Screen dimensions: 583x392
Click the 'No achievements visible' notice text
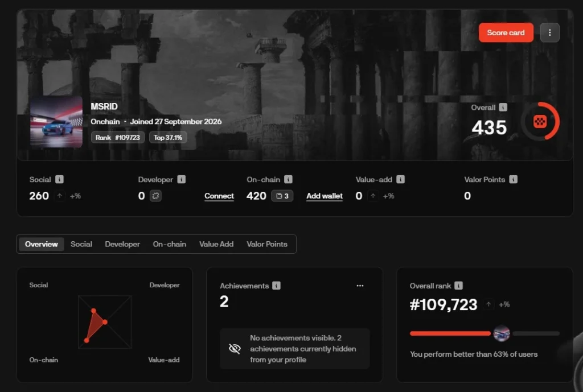[x=303, y=349]
